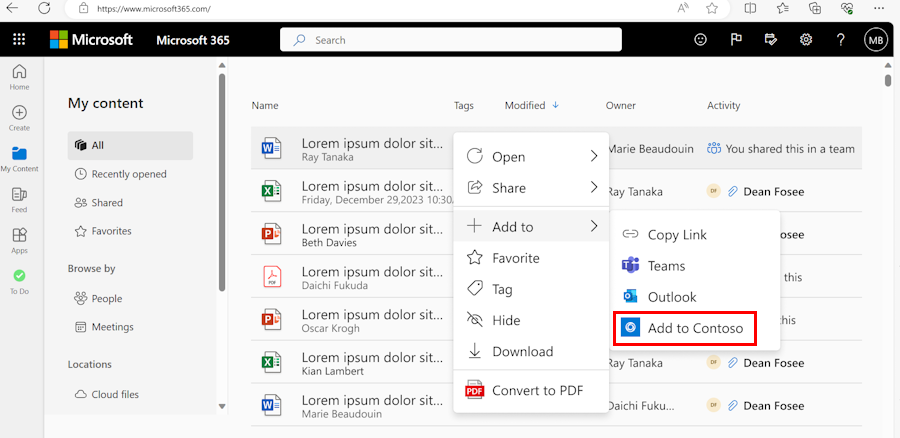Click the Microsoft logo

(x=91, y=40)
